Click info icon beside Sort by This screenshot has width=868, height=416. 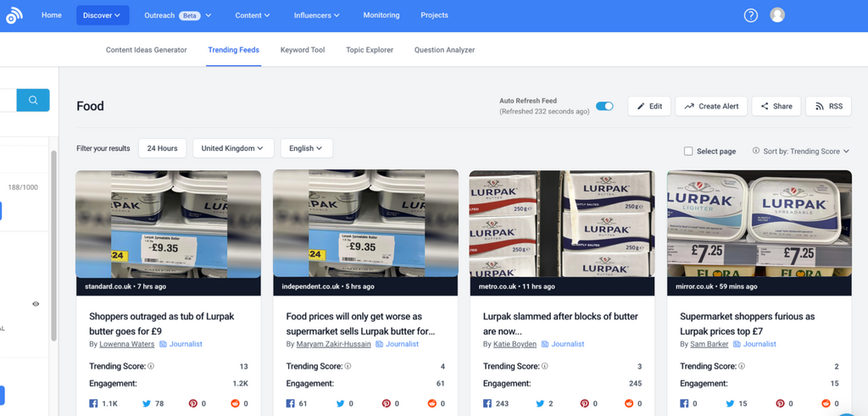[x=756, y=151]
